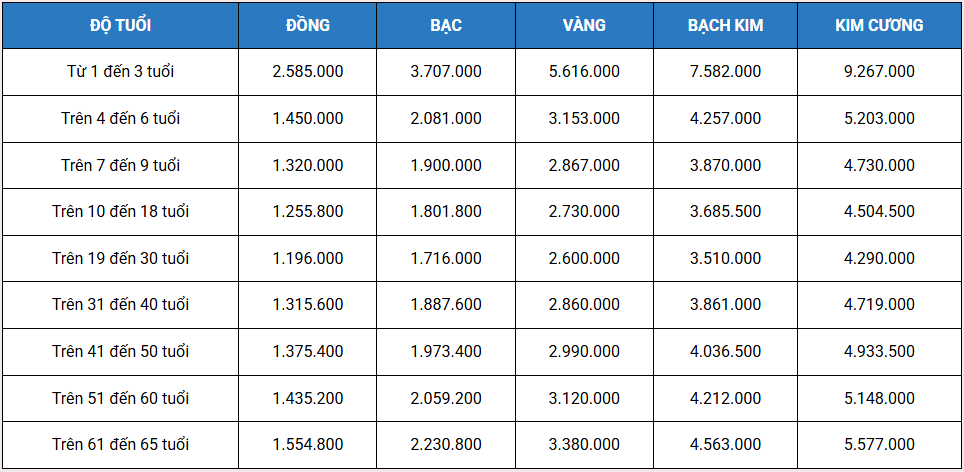Viewport: 964px width, 472px height.
Task: Click the 'Trên 61 đến 65 tuổi' row label
Action: 120,444
